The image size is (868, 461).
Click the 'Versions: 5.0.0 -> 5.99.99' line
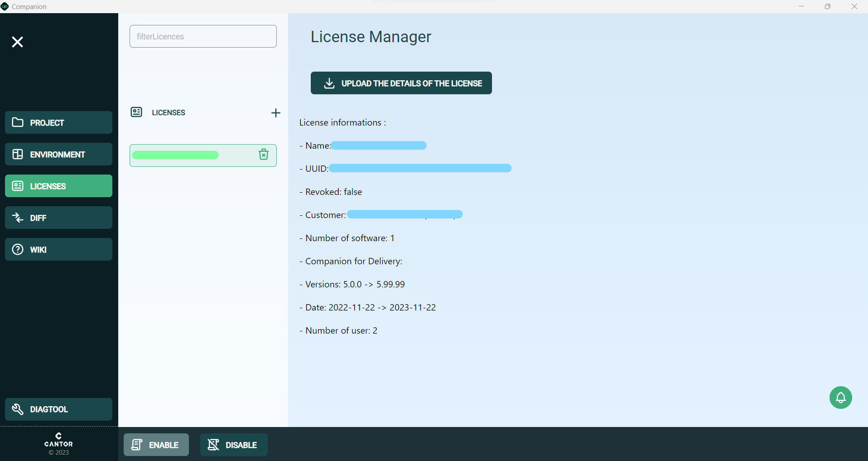(352, 284)
